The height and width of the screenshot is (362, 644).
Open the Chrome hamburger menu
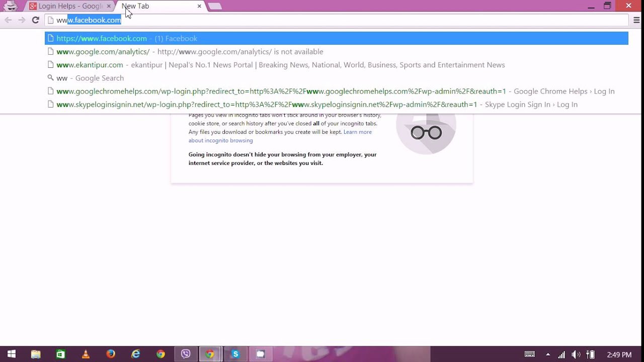click(x=636, y=20)
